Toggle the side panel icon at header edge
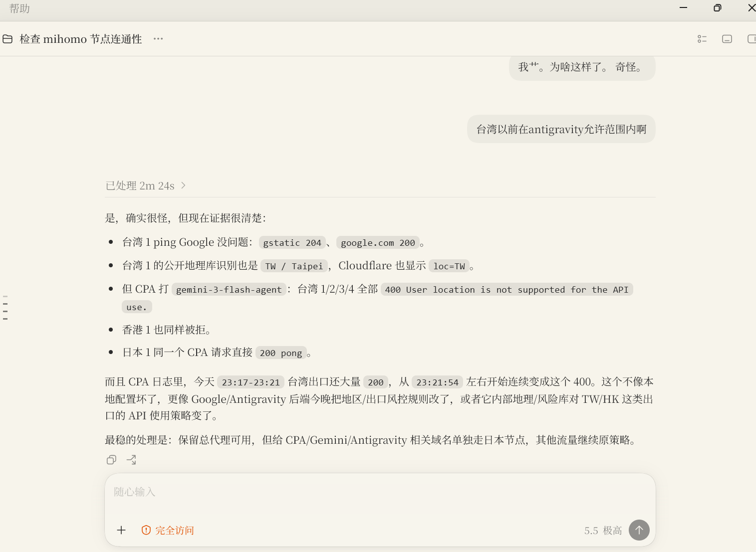Viewport: 756px width, 552px height. click(752, 39)
